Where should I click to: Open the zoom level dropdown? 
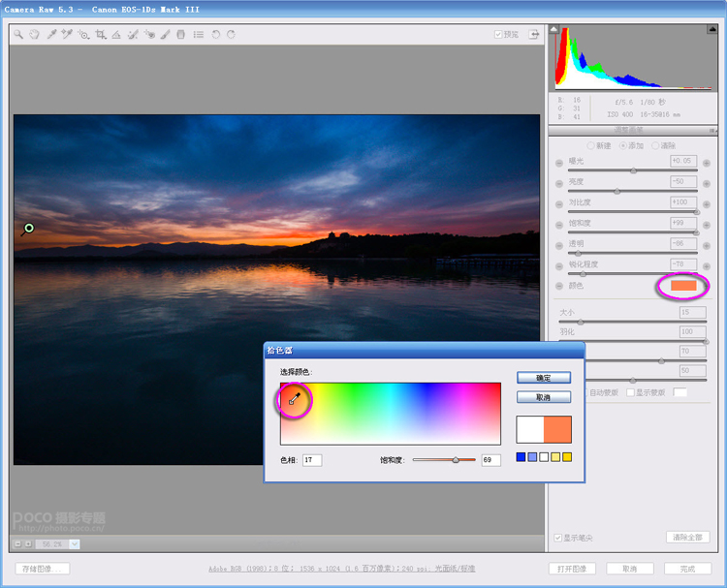[x=75, y=544]
